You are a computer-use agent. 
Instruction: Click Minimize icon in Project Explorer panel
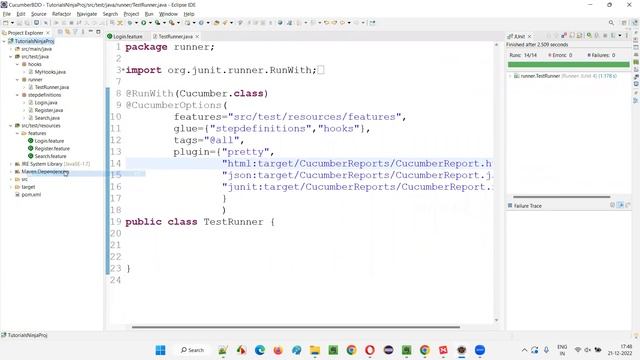click(91, 31)
